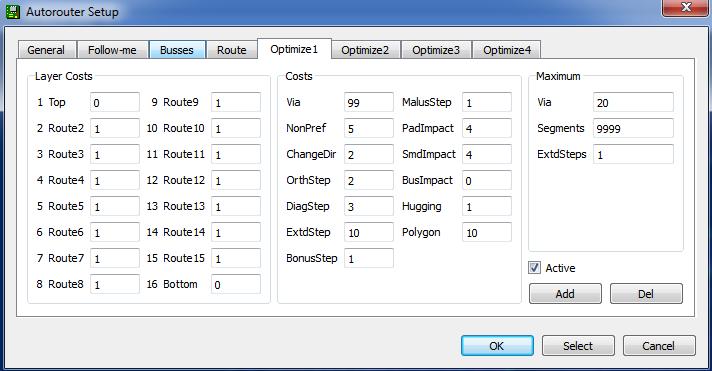Select the Busses tab

coord(177,50)
